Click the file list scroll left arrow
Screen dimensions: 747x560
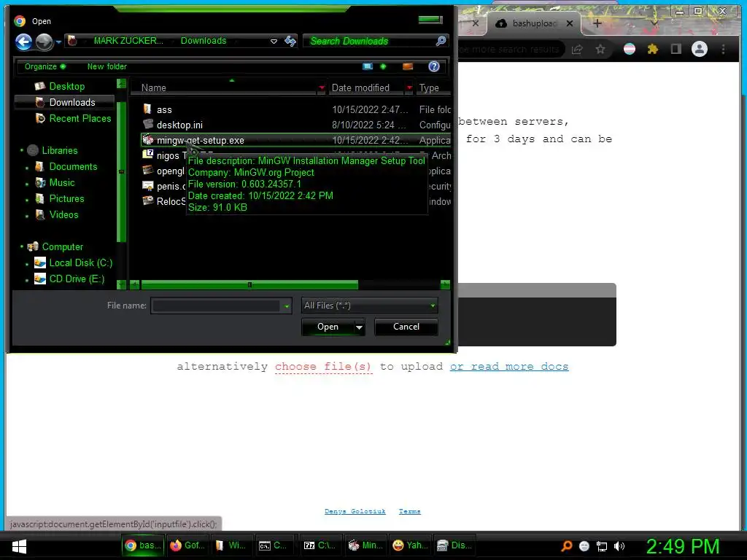135,285
